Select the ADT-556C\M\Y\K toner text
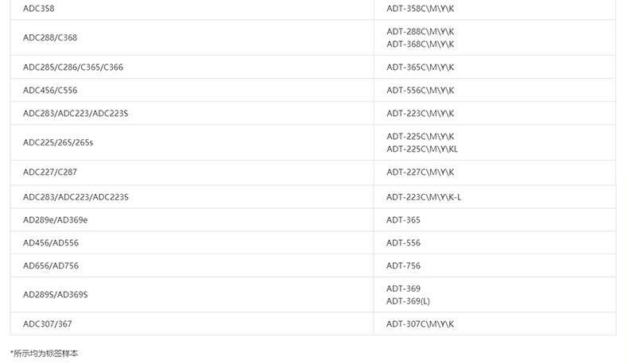Screen dimensions: 628x364 (x=420, y=91)
